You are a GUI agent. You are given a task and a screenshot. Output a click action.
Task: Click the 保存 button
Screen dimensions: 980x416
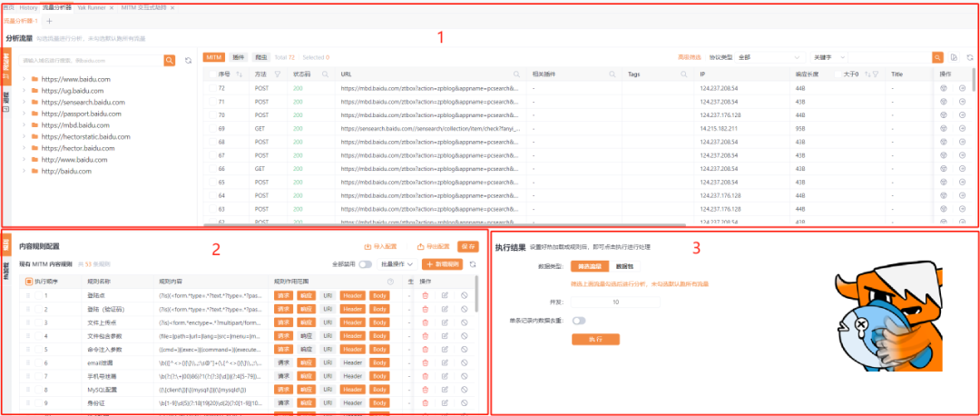[x=468, y=246]
